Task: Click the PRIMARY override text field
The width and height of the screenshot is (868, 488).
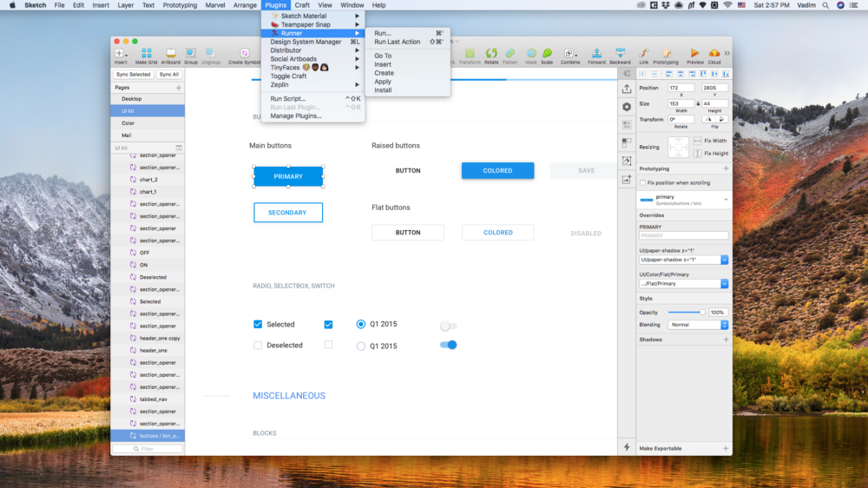Action: (x=683, y=235)
